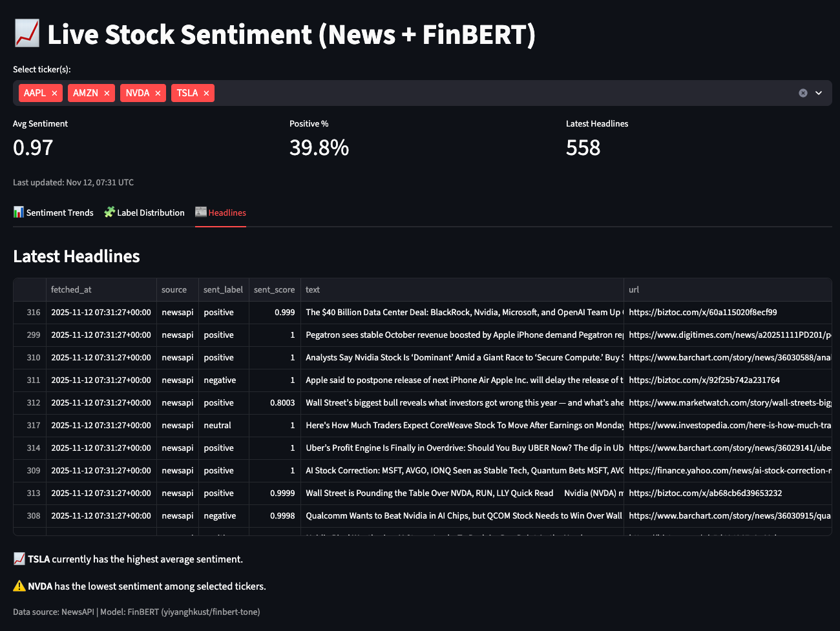Open the Label Distribution tab
Image resolution: width=840 pixels, height=631 pixels.
(x=144, y=212)
